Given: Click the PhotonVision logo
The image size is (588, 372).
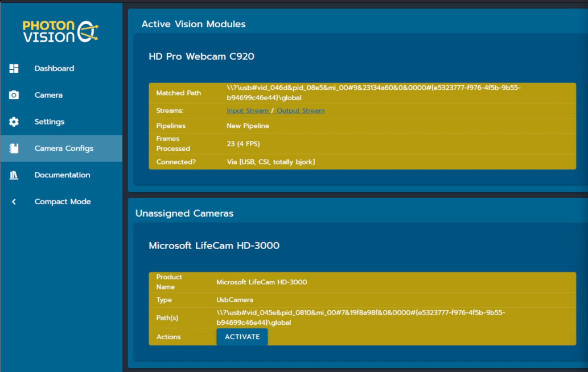Looking at the screenshot, I should click(x=61, y=32).
